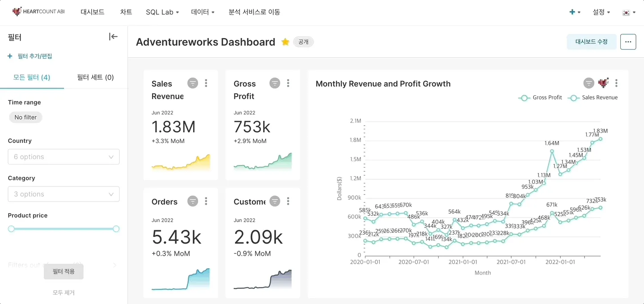The image size is (644, 304).
Task: Click the 대시보드 수정 button
Action: point(591,42)
